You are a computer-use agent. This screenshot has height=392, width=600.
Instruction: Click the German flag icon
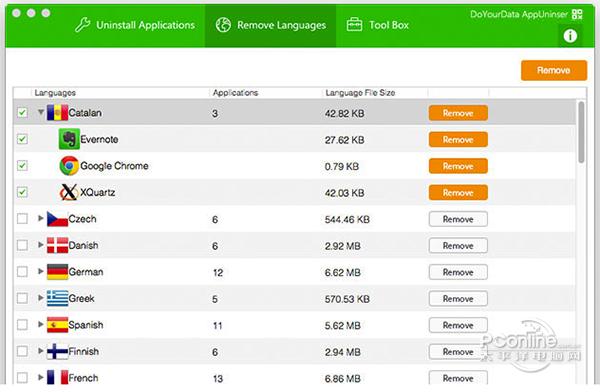(x=57, y=272)
